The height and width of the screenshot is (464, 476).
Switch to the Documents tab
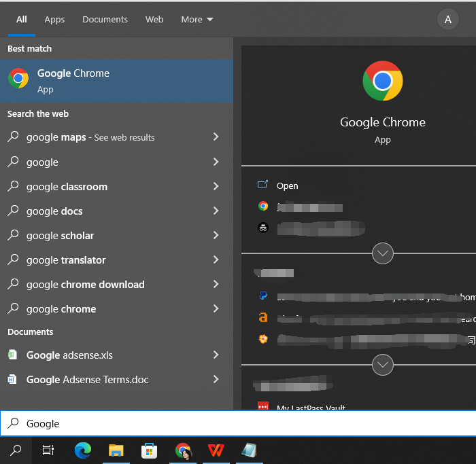(105, 20)
